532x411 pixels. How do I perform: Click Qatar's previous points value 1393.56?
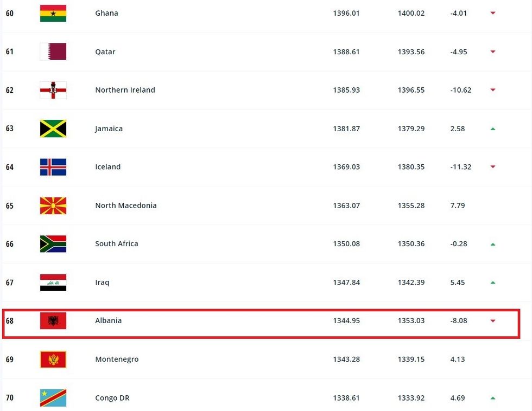click(x=411, y=52)
